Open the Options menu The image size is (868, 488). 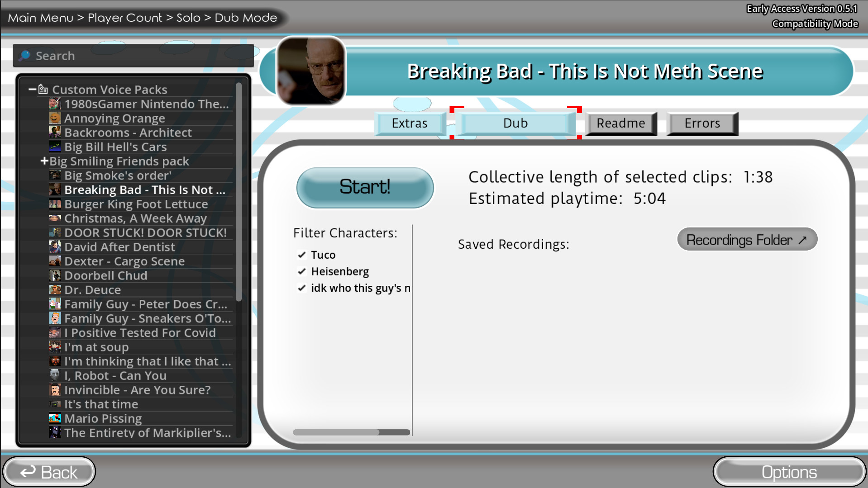tap(789, 472)
